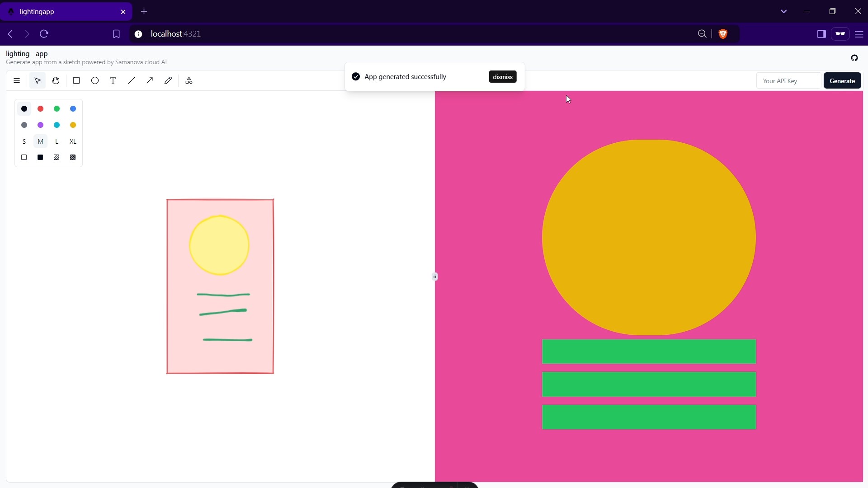Viewport: 868px width, 488px height.
Task: Select the Ellipse shape tool
Action: (x=95, y=81)
